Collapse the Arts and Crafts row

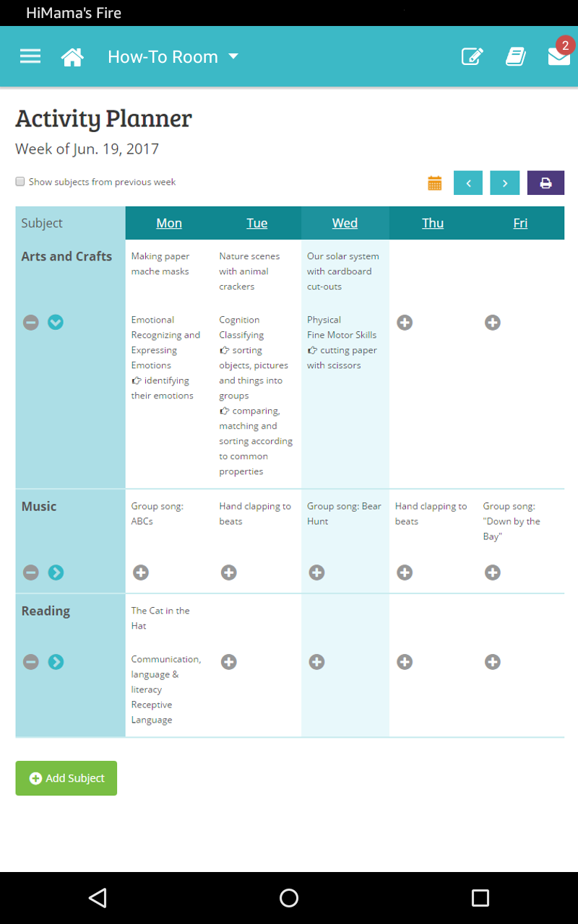[56, 323]
